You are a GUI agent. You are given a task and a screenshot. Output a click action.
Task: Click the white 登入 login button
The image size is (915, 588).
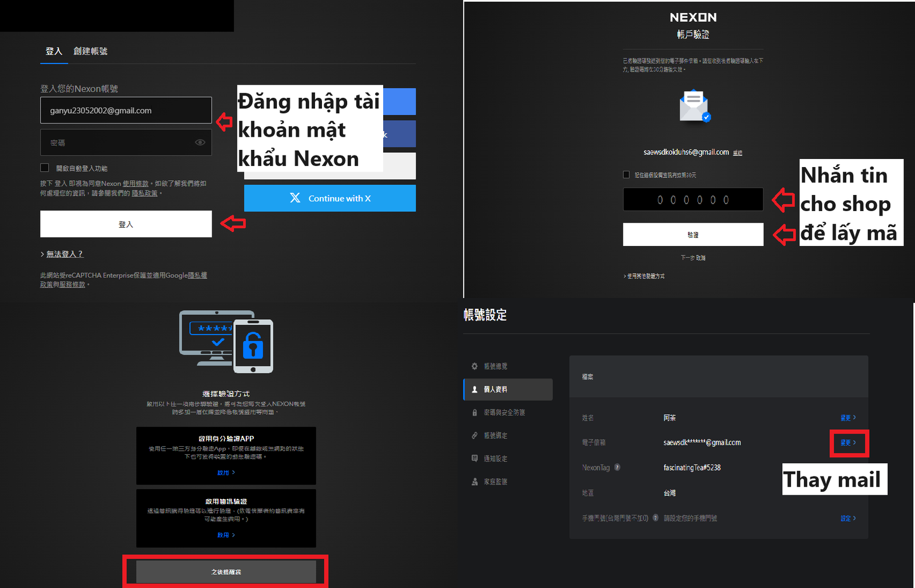tap(126, 224)
